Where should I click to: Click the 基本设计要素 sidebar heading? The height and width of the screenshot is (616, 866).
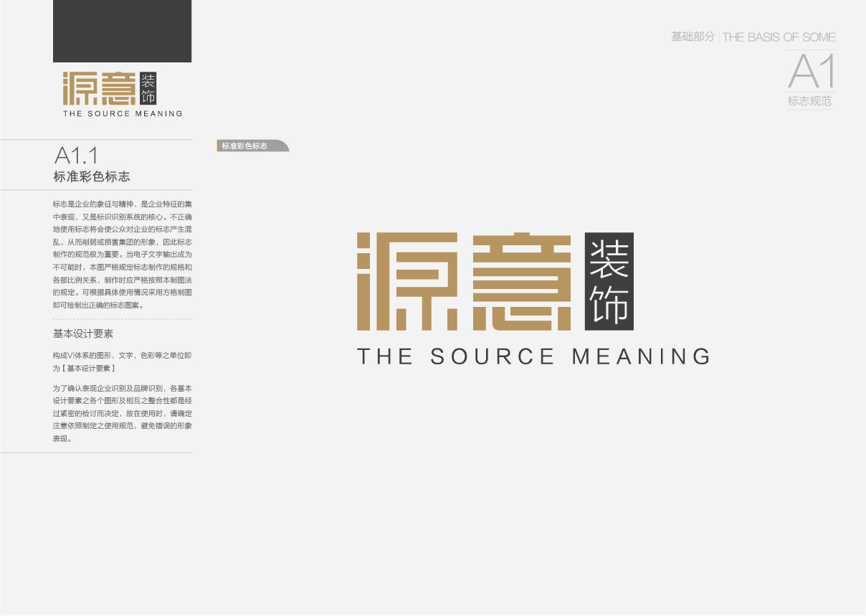[x=83, y=334]
